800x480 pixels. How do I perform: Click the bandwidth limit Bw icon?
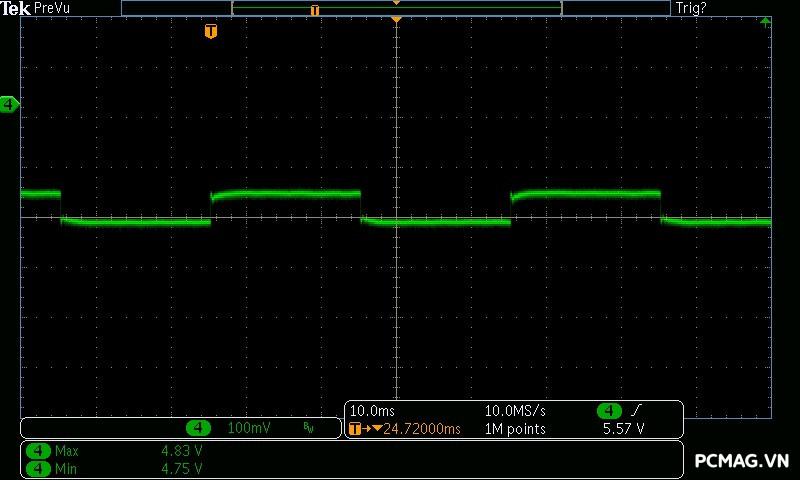pos(308,428)
